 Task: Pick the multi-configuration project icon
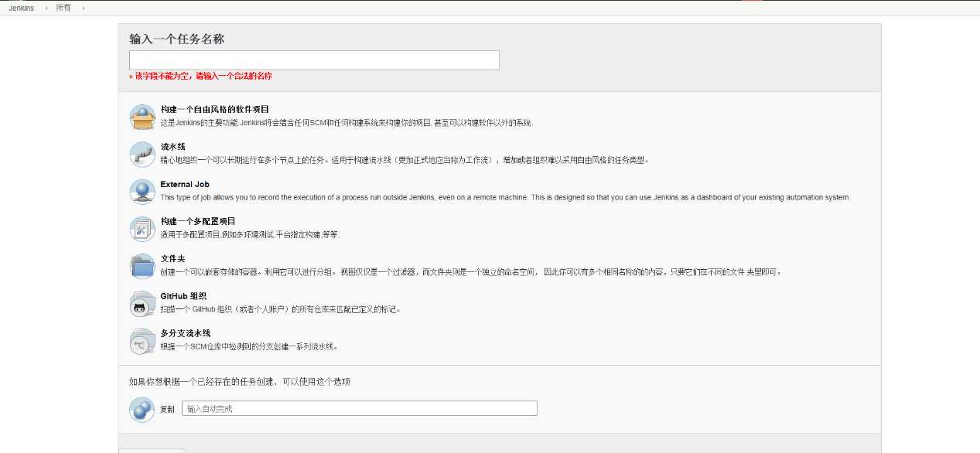[142, 229]
